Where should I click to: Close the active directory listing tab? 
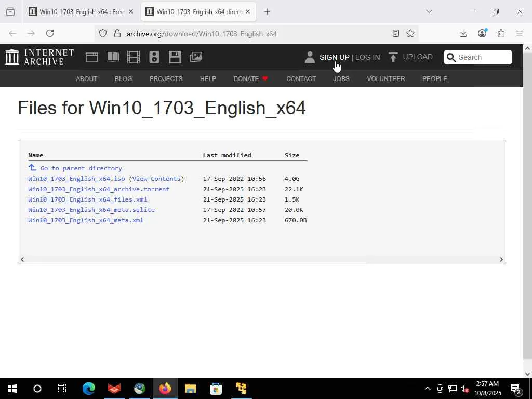click(248, 12)
